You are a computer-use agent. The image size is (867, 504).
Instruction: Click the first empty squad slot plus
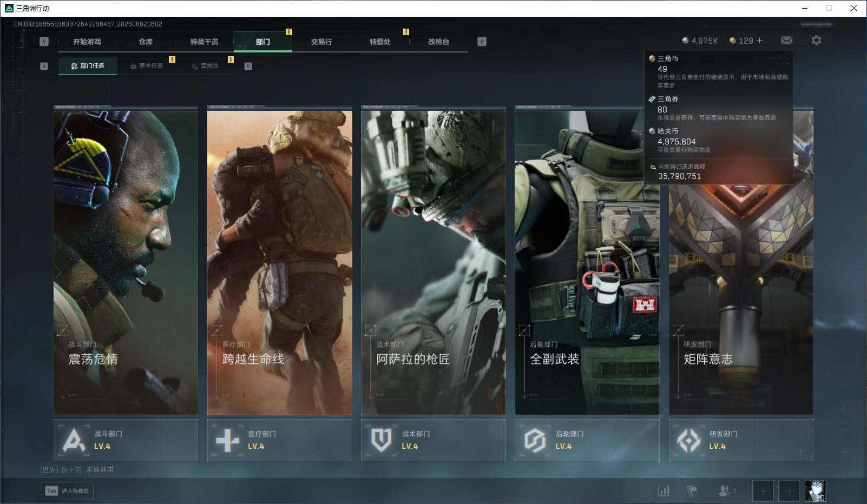763,491
